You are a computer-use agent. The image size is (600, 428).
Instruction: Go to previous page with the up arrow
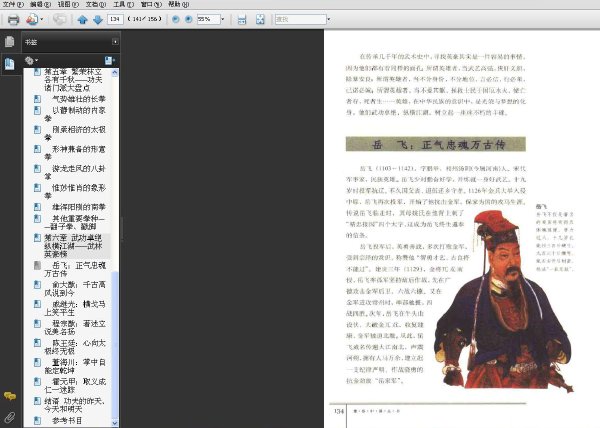pyautogui.click(x=82, y=20)
